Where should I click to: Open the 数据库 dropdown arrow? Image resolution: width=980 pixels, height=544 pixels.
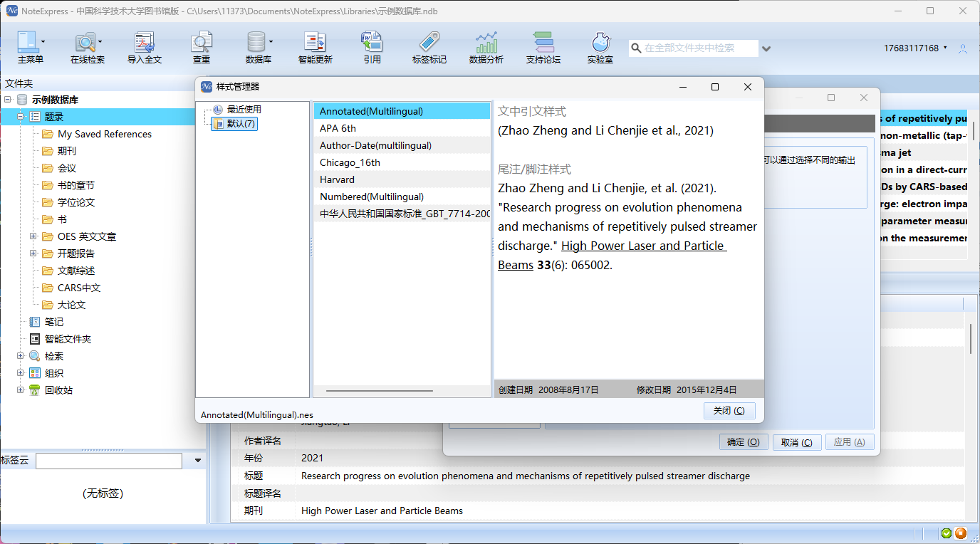(271, 41)
